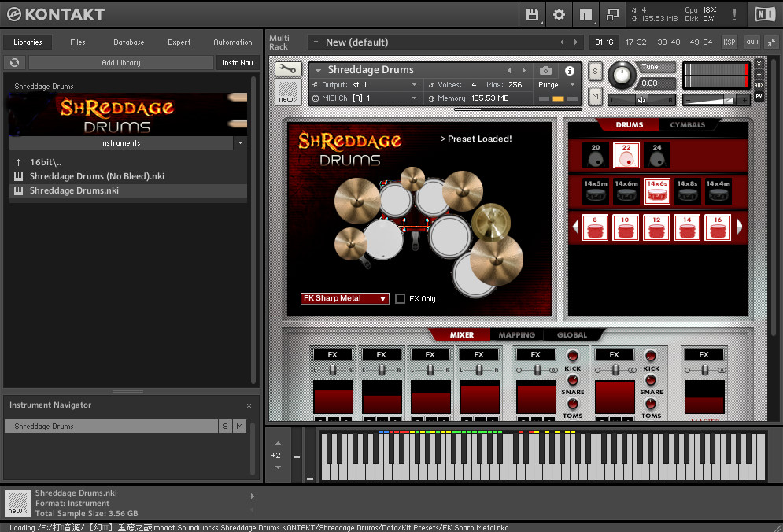Switch to the Files tab
783x532 pixels.
(77, 42)
